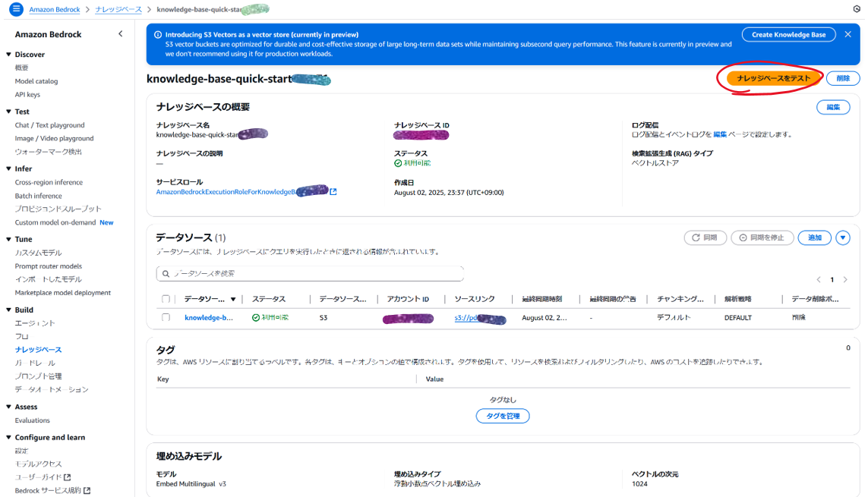
Task: Click the Embed Multilingual v3 model text
Action: 191,484
